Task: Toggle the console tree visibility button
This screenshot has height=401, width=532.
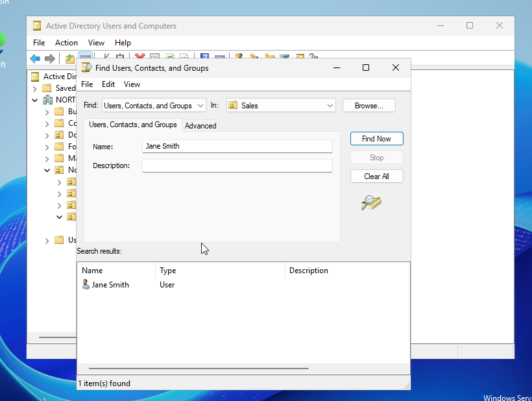Action: pos(86,58)
